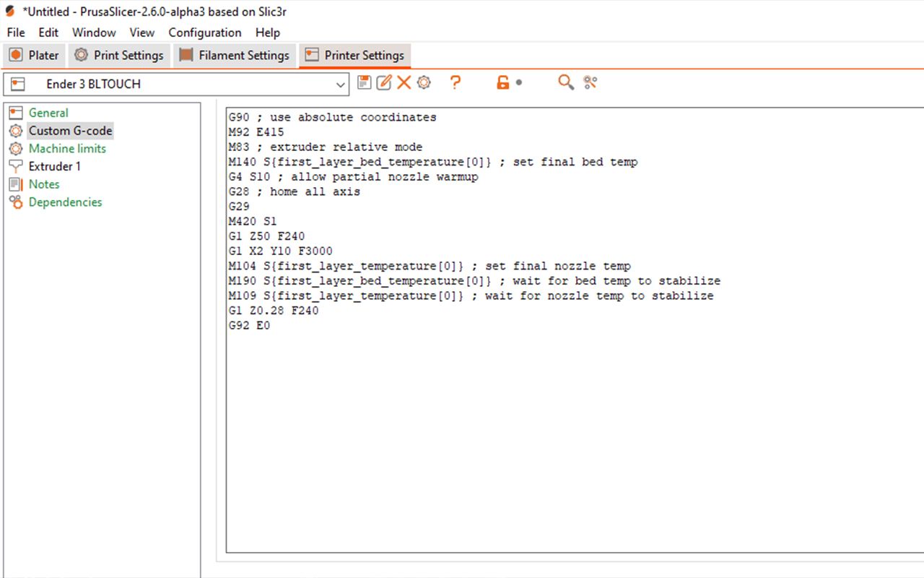
Task: Open the Edit menu
Action: point(48,33)
